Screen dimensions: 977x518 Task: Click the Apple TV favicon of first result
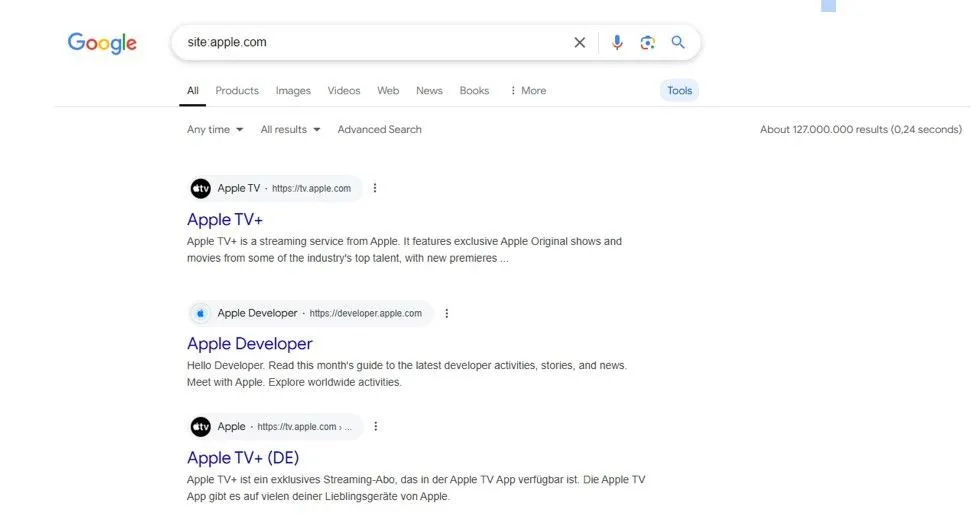point(201,188)
